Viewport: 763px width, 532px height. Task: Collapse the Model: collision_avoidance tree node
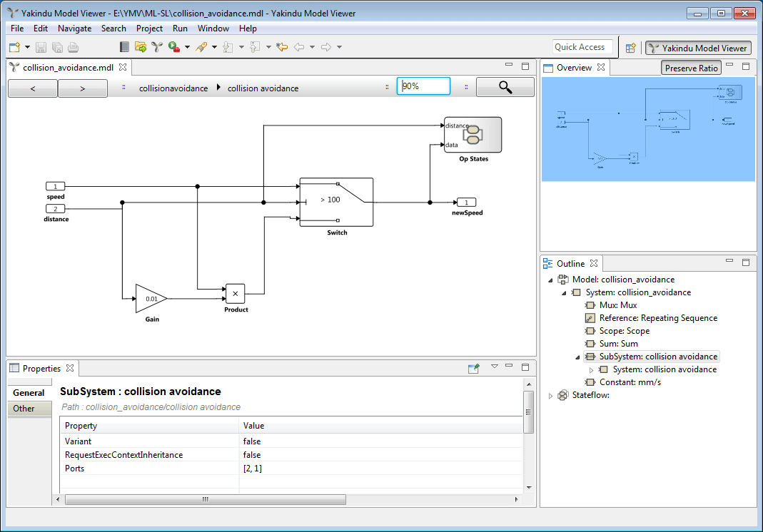550,280
